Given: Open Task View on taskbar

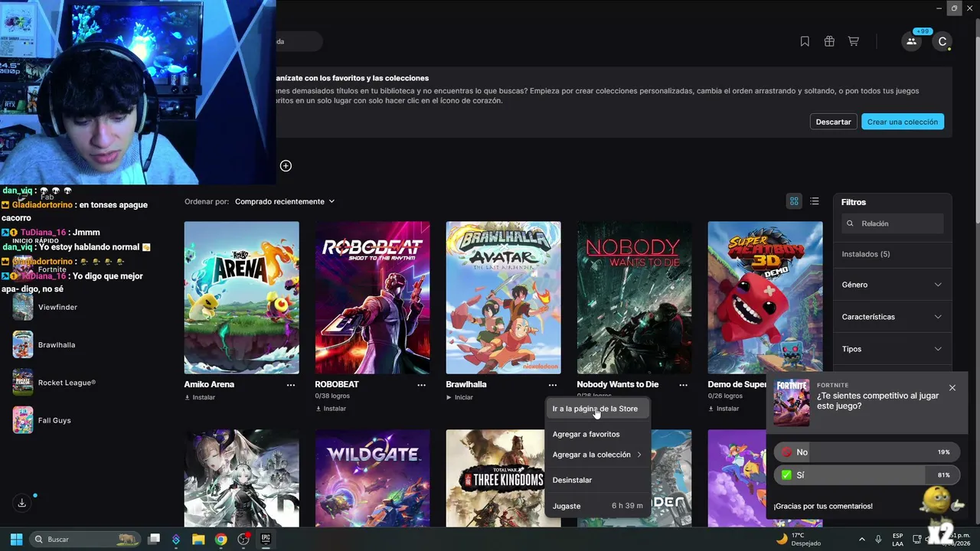Looking at the screenshot, I should point(154,540).
